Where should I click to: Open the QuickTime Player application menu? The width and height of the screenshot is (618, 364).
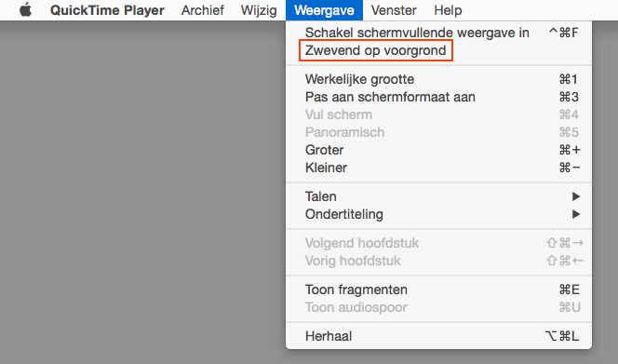coord(107,10)
